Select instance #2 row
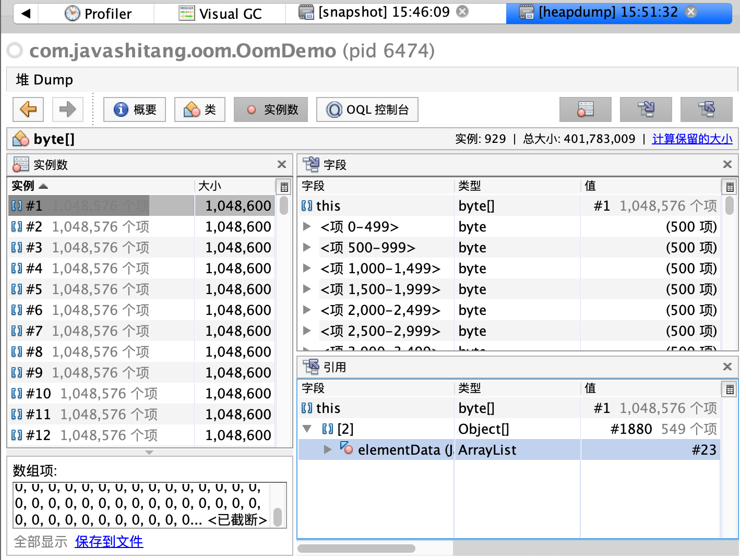Image resolution: width=740 pixels, height=560 pixels. [141, 226]
